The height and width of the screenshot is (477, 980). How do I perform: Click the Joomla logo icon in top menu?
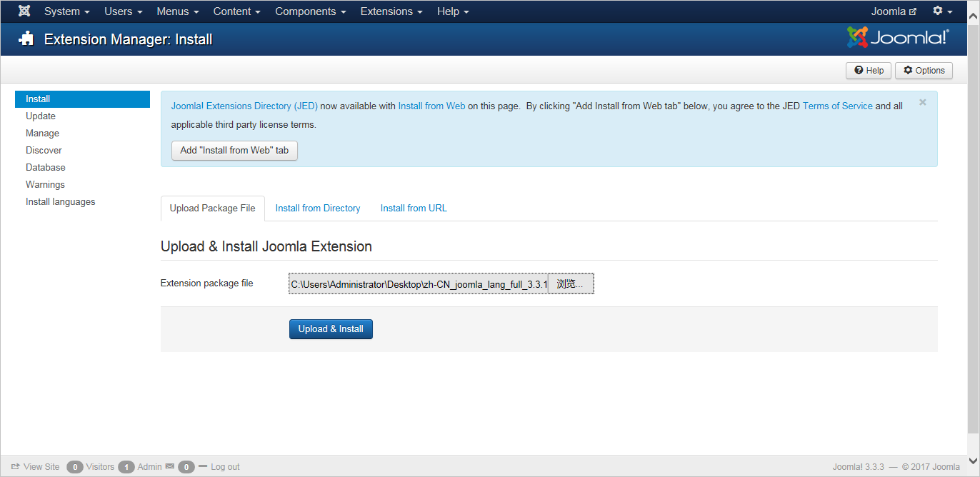click(24, 11)
